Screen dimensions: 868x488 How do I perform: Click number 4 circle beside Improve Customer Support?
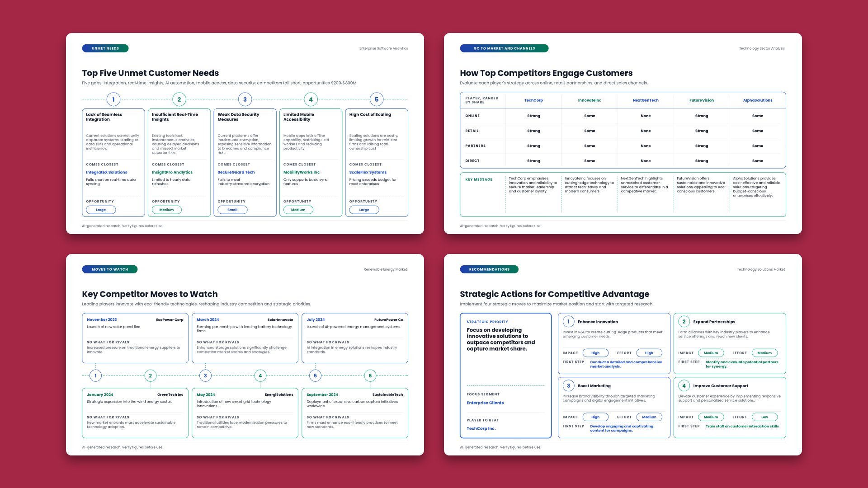(684, 386)
